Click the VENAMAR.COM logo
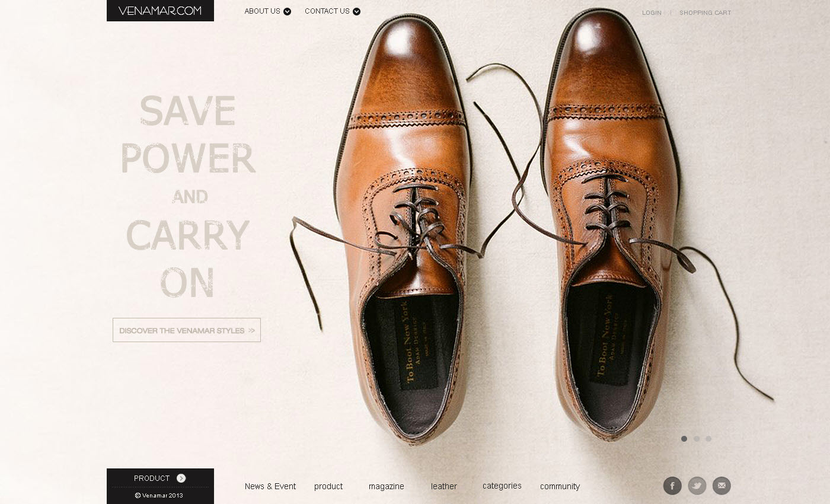The image size is (830, 504). click(160, 11)
